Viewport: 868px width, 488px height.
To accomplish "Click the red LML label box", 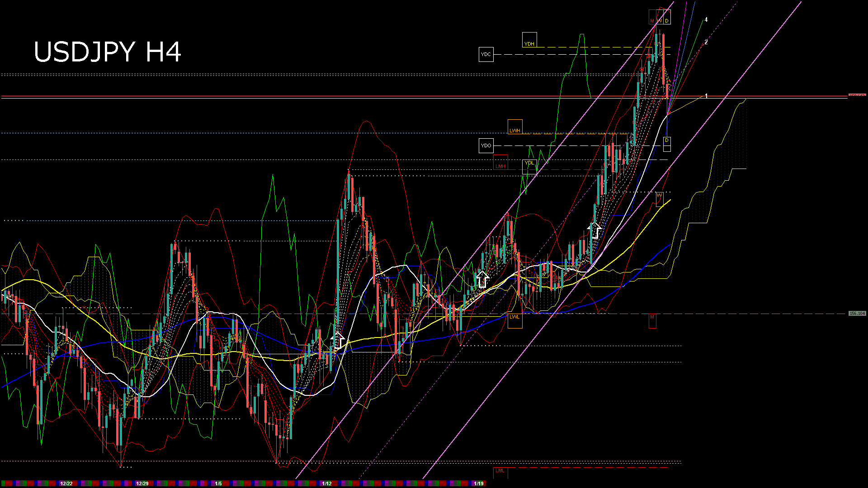I will pyautogui.click(x=500, y=473).
